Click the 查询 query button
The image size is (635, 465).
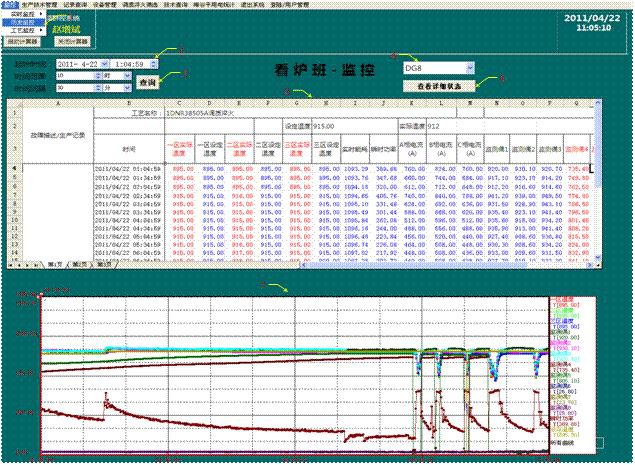pos(147,82)
